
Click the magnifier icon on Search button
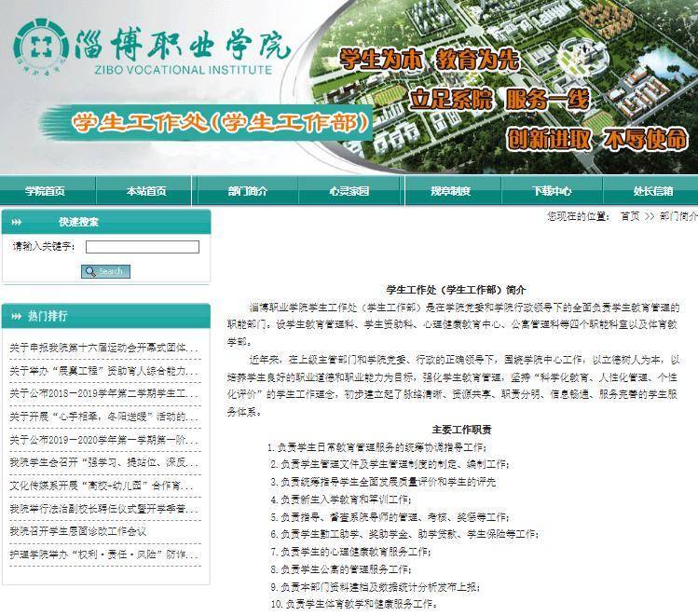pyautogui.click(x=90, y=271)
